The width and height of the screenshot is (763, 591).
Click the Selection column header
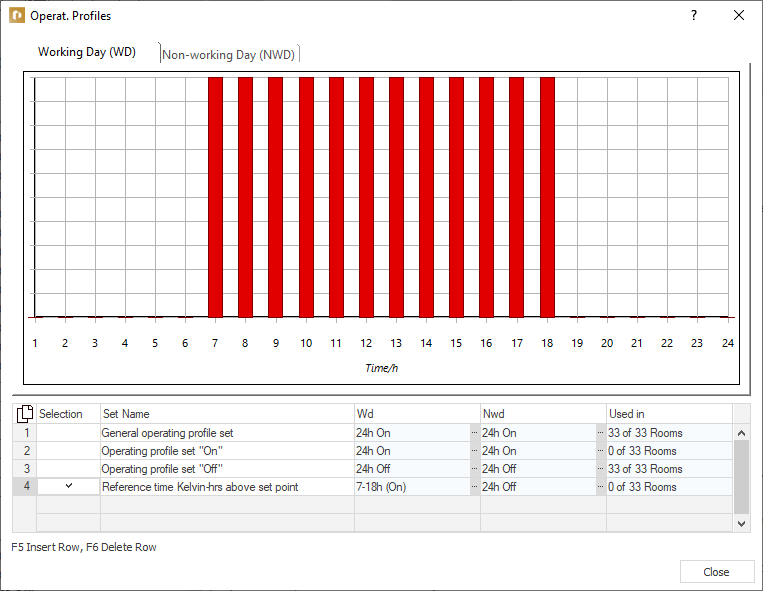pos(69,414)
